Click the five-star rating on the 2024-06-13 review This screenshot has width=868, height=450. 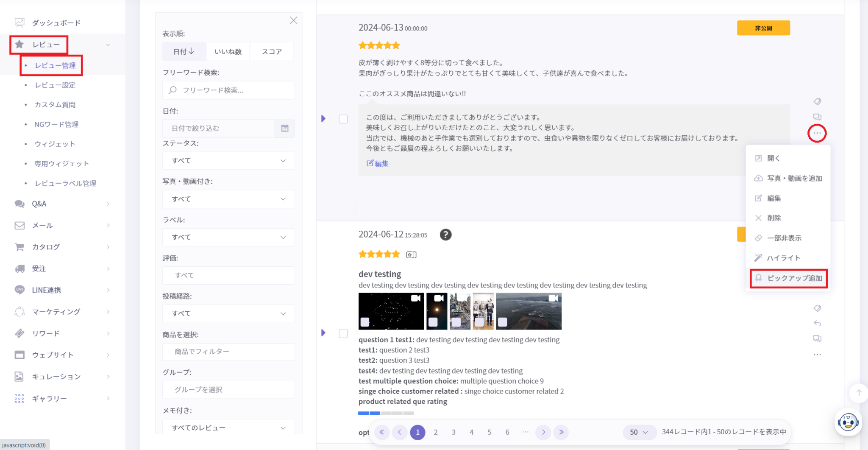coord(379,45)
